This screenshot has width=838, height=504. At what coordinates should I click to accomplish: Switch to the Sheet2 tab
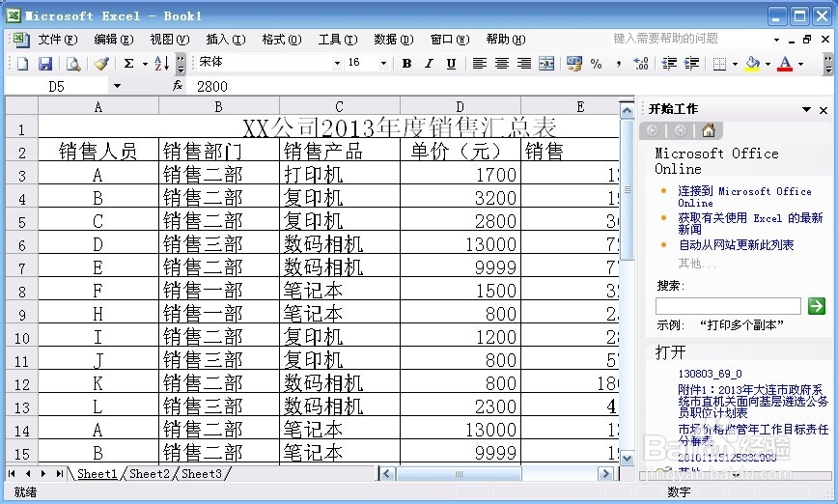(x=149, y=473)
